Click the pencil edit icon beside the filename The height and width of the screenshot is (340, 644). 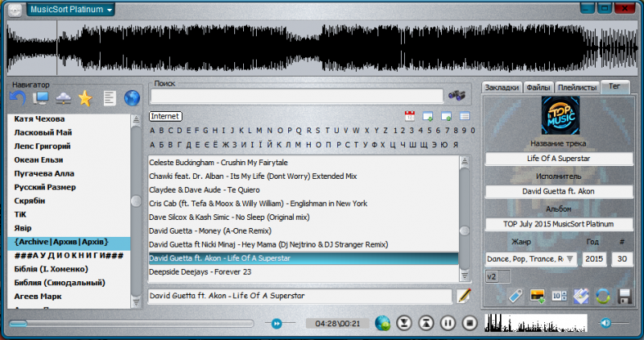[464, 296]
